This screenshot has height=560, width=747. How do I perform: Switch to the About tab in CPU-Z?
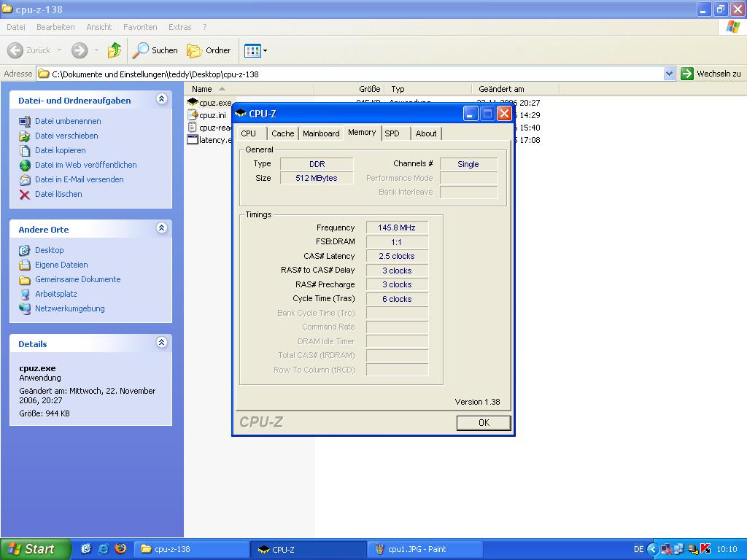pos(425,134)
